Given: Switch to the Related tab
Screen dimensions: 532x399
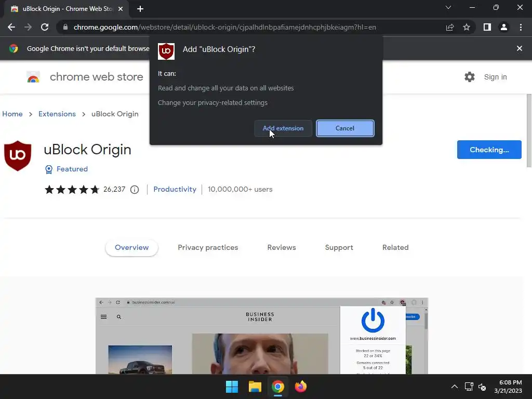Looking at the screenshot, I should pyautogui.click(x=395, y=248).
